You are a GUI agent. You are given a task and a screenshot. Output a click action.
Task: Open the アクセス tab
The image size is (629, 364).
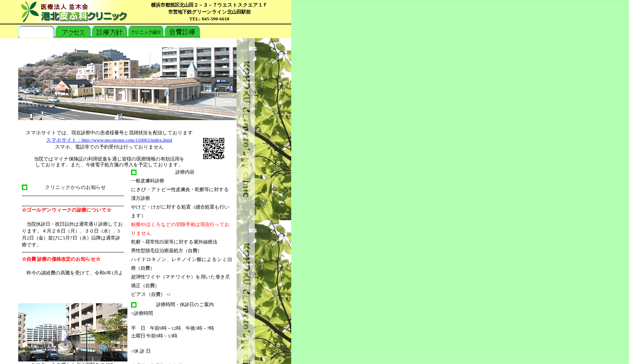click(x=73, y=32)
